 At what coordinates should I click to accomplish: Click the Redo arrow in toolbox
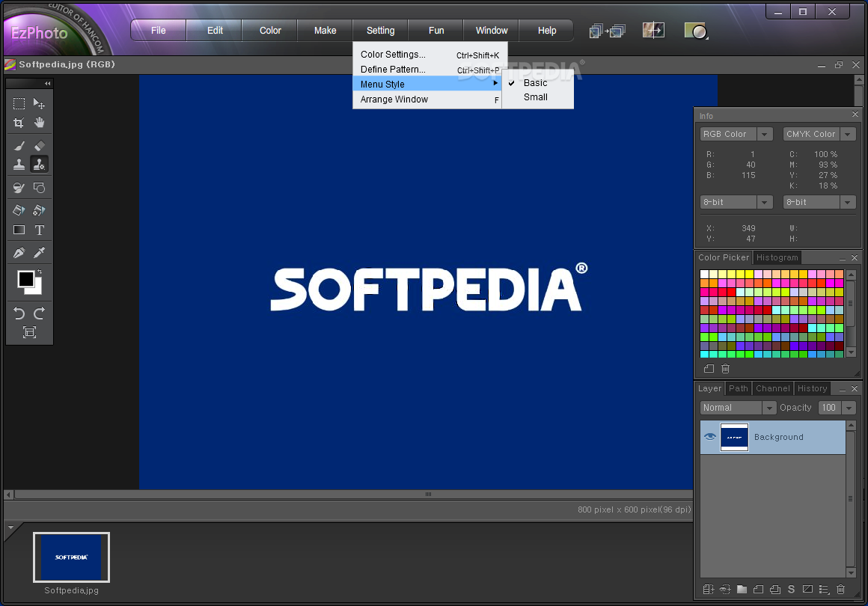coord(40,313)
